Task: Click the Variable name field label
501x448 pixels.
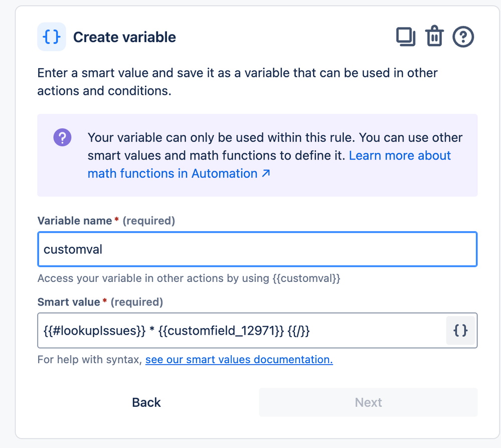Action: 75,221
